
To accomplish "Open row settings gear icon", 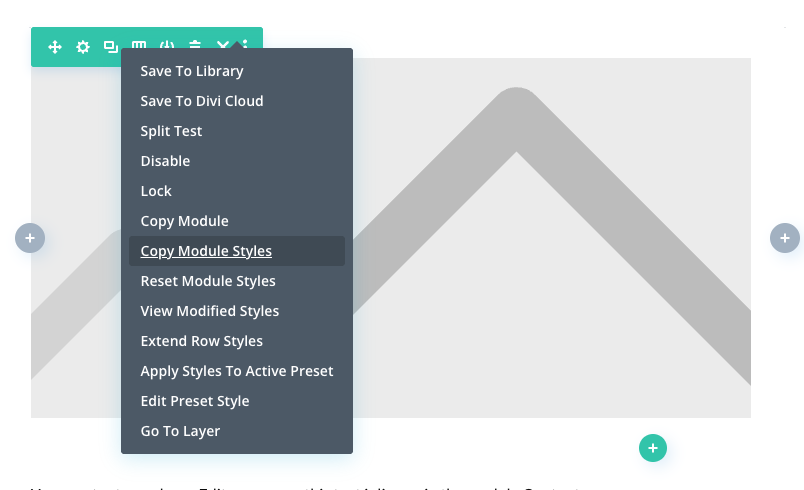I will 83,47.
